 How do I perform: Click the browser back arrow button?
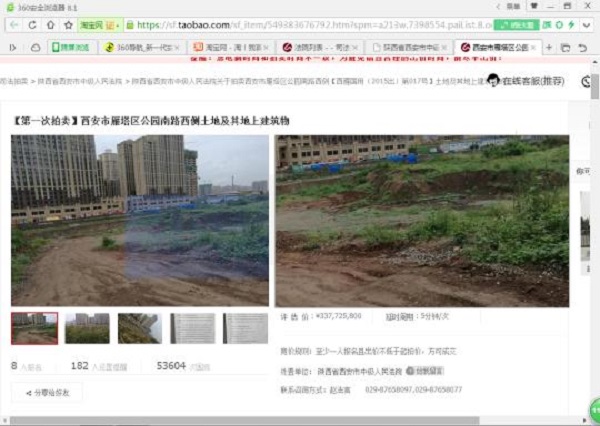point(12,24)
